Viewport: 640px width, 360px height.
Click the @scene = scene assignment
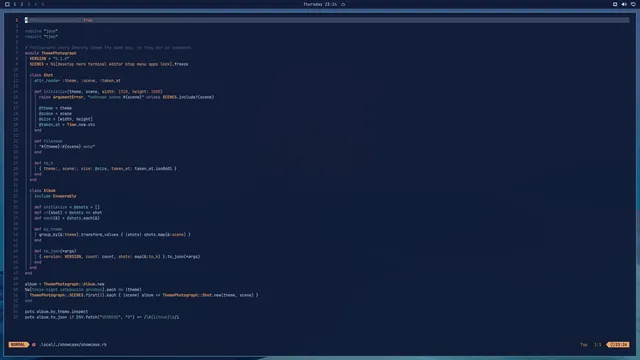(x=55, y=113)
